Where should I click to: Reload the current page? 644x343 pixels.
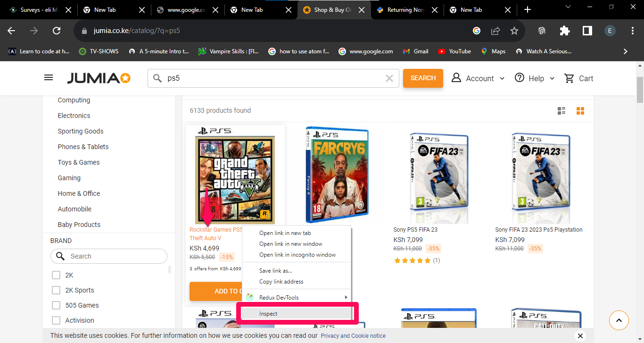57,31
